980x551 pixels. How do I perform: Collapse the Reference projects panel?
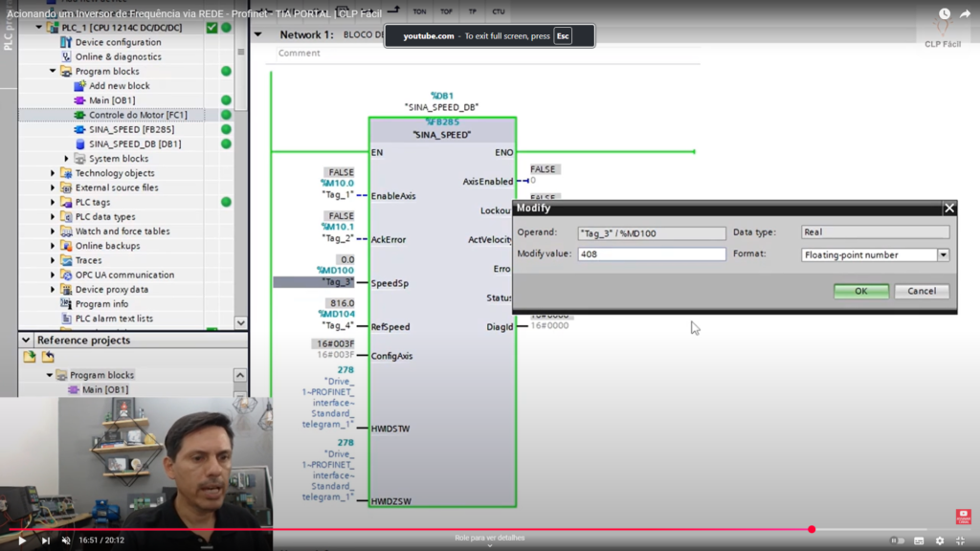(26, 341)
